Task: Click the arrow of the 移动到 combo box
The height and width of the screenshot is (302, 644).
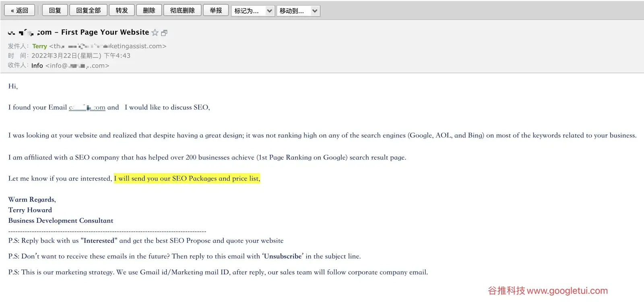Action: point(315,11)
